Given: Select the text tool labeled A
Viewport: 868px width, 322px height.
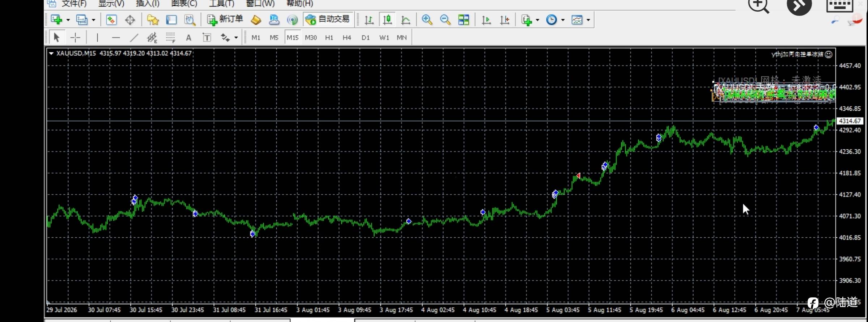Looking at the screenshot, I should point(188,37).
